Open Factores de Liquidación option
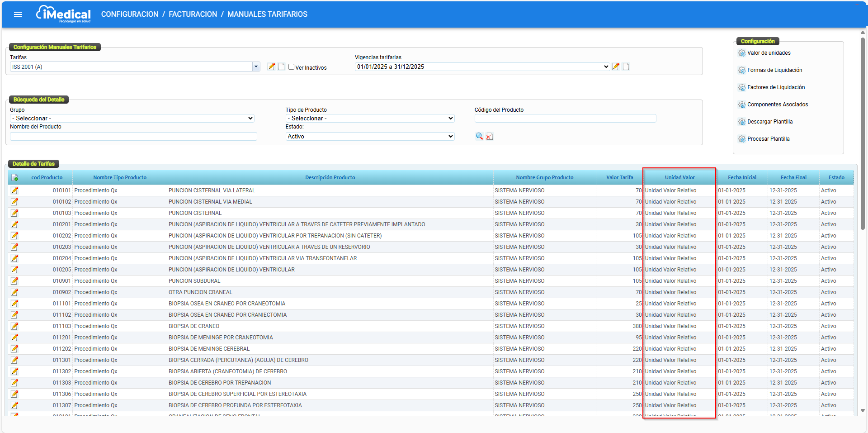868x433 pixels. (776, 87)
